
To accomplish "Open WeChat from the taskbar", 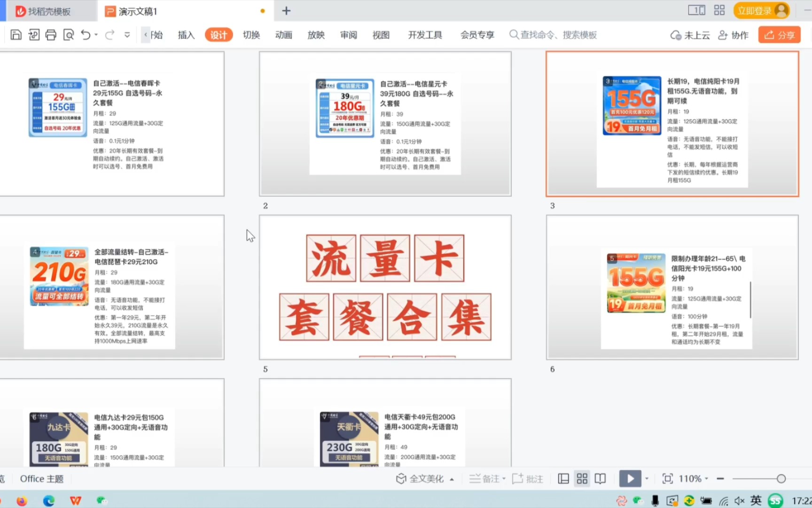I will pyautogui.click(x=102, y=501).
